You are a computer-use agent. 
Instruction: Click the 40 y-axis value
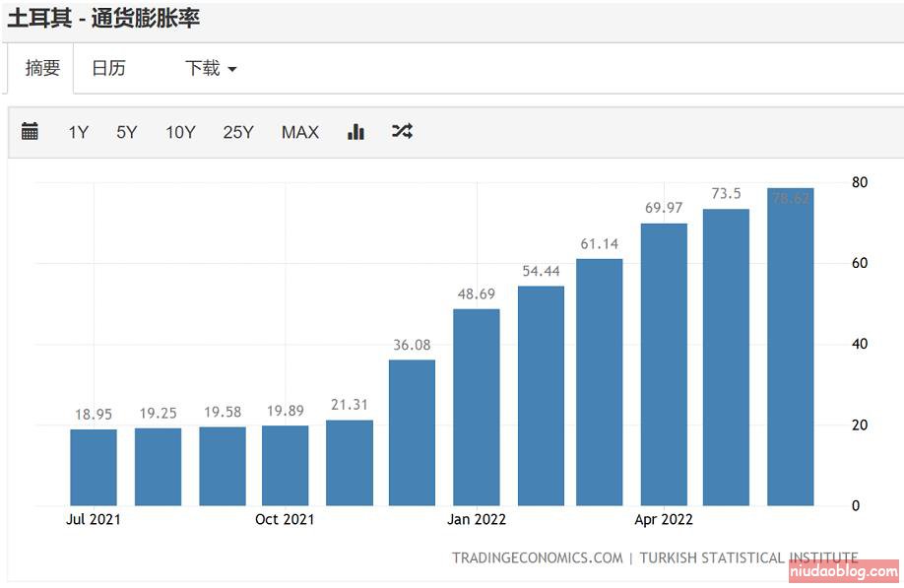point(860,344)
